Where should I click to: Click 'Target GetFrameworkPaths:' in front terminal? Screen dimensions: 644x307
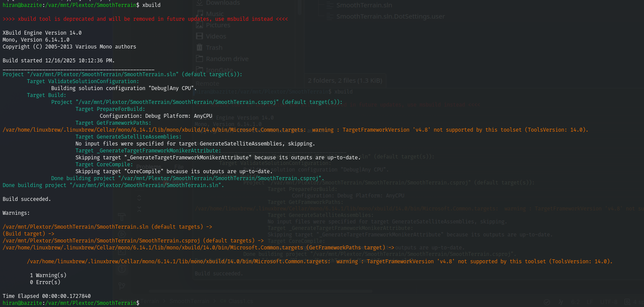point(113,123)
